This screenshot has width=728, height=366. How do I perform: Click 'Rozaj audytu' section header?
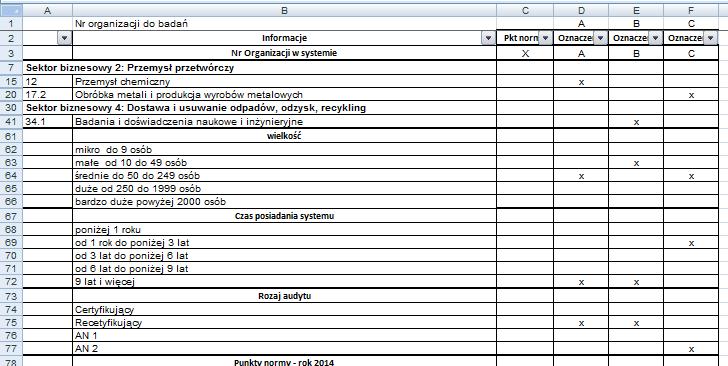pos(285,296)
